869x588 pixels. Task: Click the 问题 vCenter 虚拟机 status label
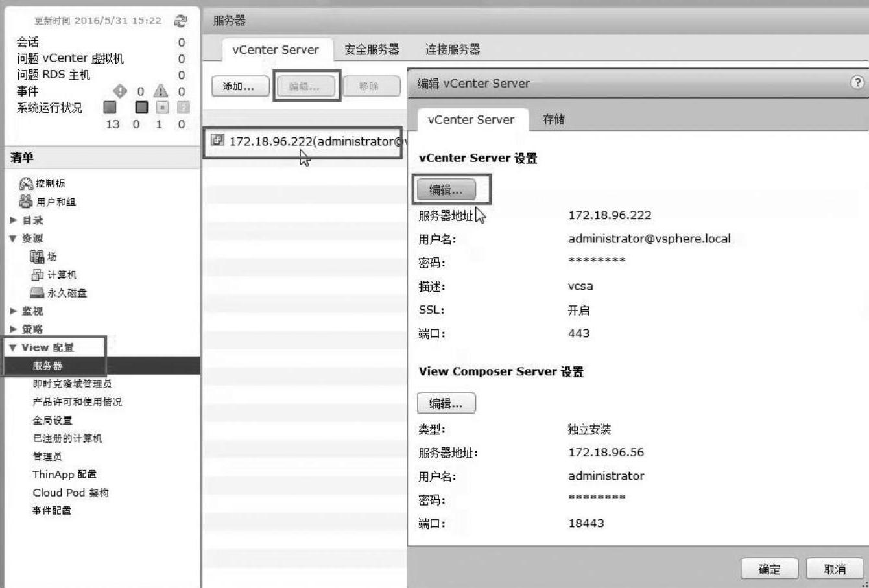(x=70, y=58)
